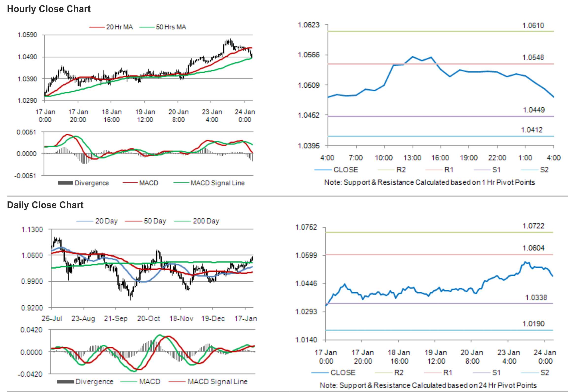This screenshot has width=568, height=392.
Task: Click 'MACD Signal Line' in the hourly MACD legend
Action: 218,183
